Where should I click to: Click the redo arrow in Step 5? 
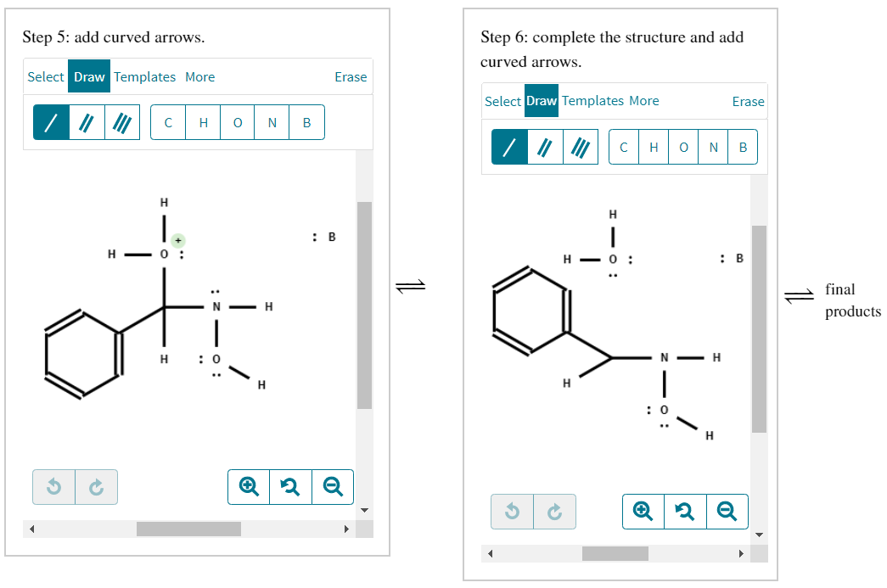coord(96,486)
